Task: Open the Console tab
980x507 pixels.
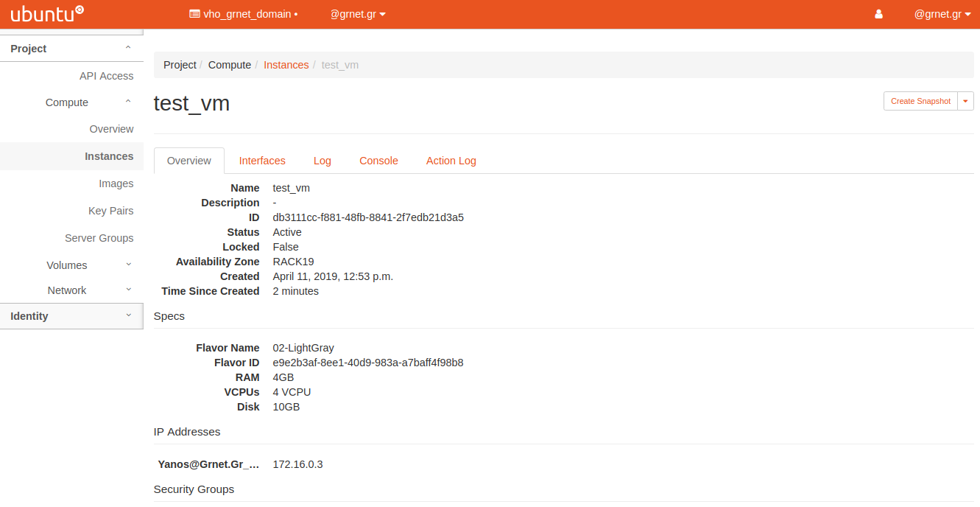Action: [x=378, y=161]
